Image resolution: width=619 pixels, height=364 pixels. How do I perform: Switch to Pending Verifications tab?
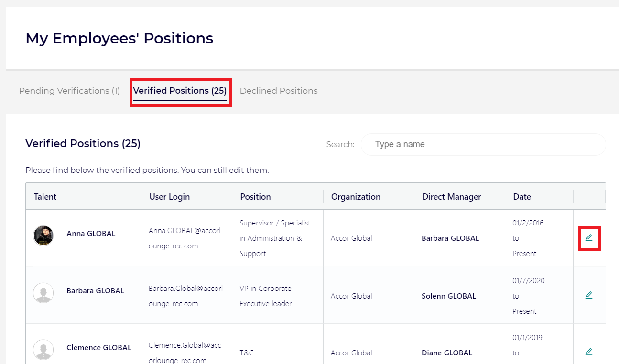tap(69, 91)
